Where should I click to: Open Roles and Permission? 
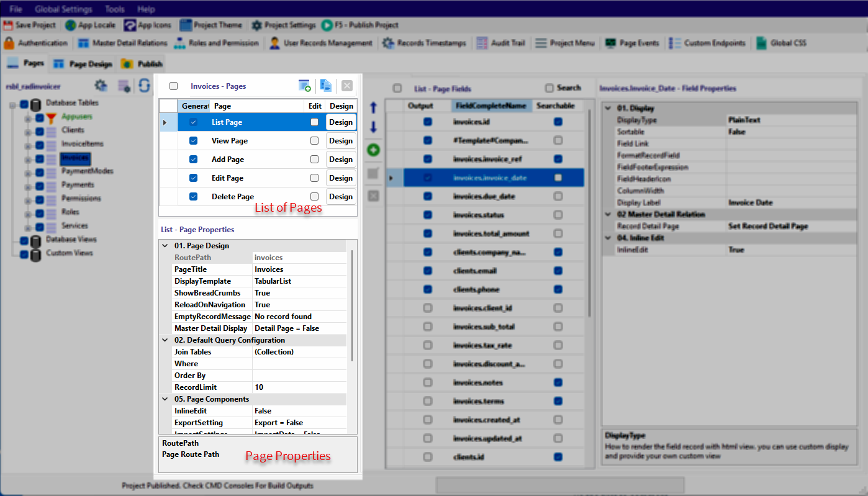pos(216,43)
